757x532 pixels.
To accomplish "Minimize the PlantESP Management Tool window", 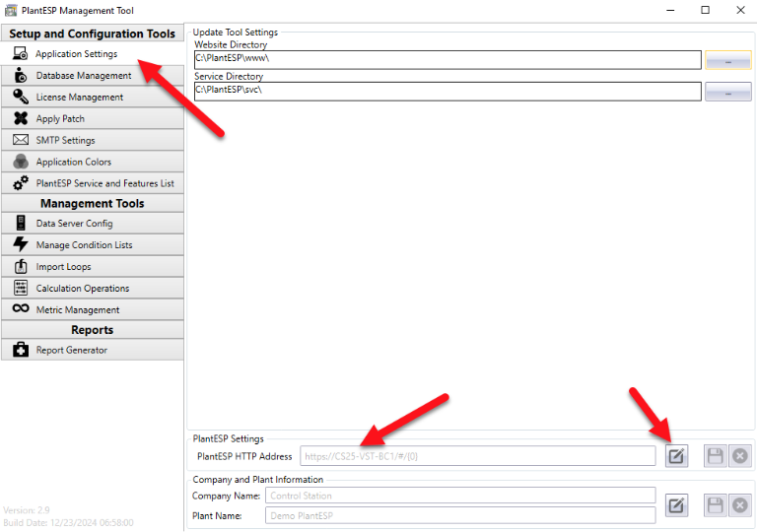I will pos(670,10).
